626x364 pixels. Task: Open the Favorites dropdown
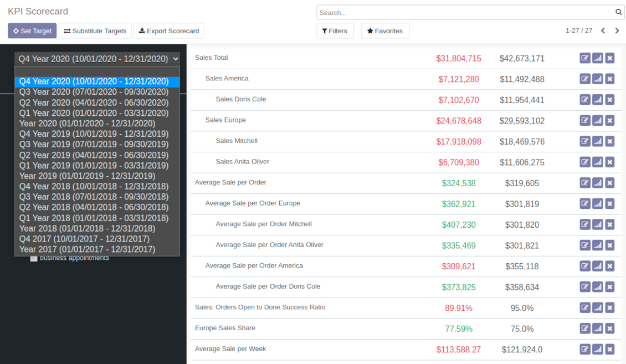[x=385, y=31]
